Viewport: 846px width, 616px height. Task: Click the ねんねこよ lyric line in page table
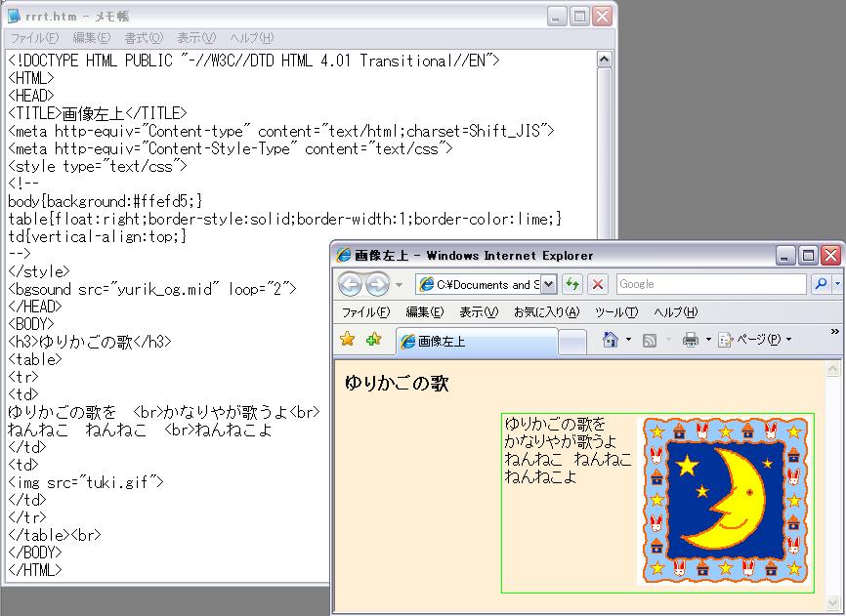click(540, 476)
